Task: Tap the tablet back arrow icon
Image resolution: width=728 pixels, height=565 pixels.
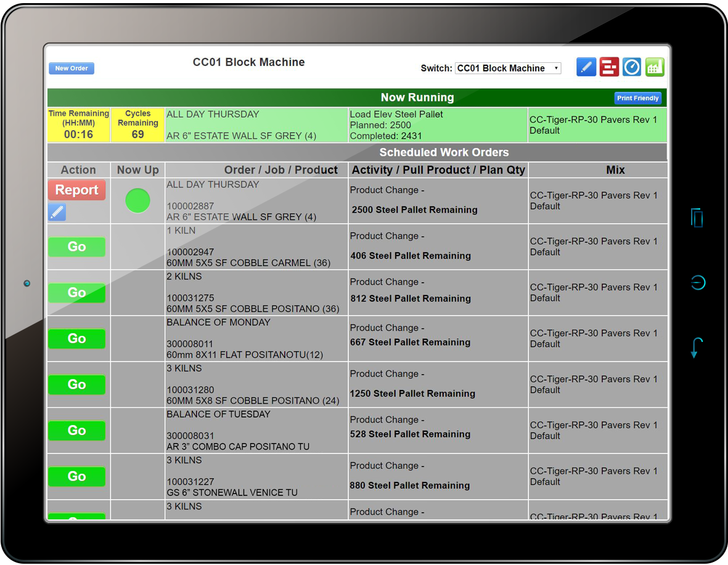Action: pyautogui.click(x=696, y=348)
